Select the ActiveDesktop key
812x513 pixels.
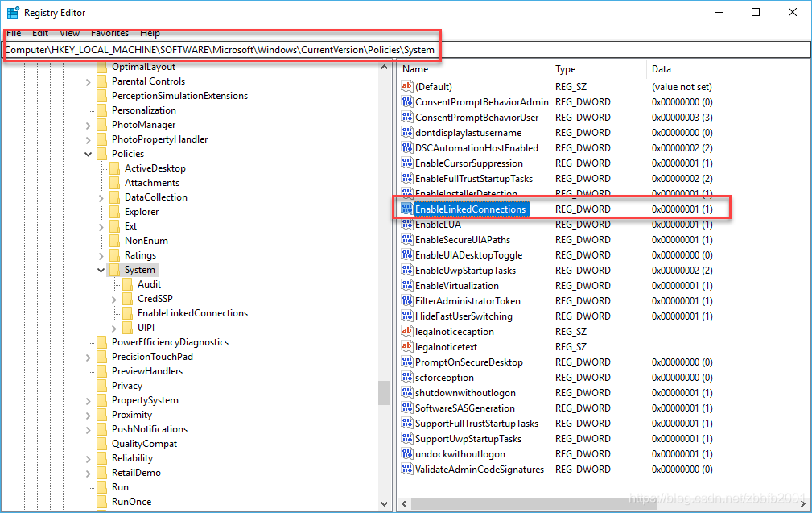coord(155,168)
